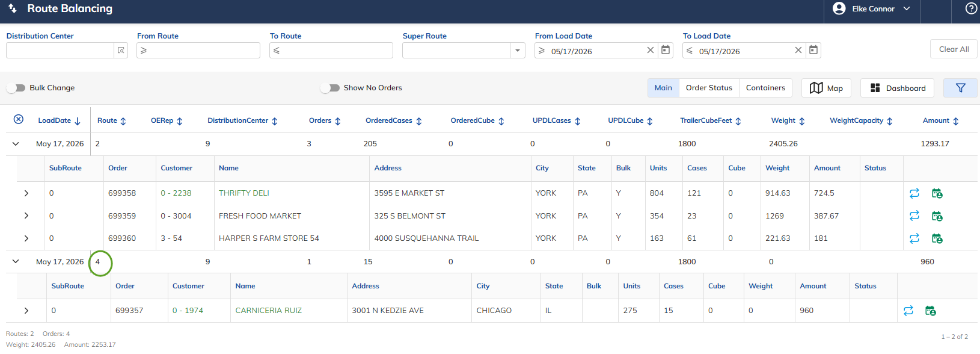Switch to the Order Status tab
Viewport: 980px width, 354px height.
[x=709, y=88]
